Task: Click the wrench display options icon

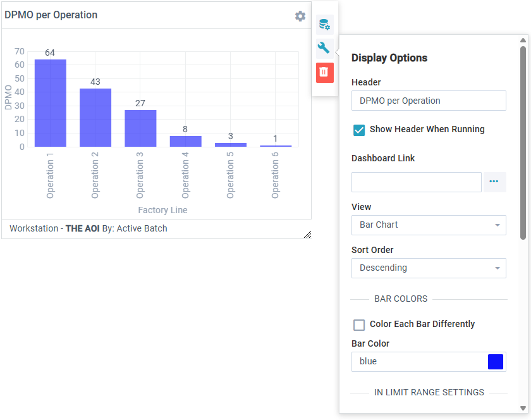Action: 324,48
